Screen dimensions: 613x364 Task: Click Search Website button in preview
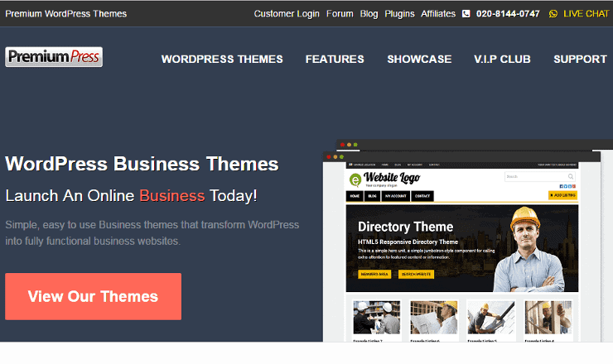point(416,274)
